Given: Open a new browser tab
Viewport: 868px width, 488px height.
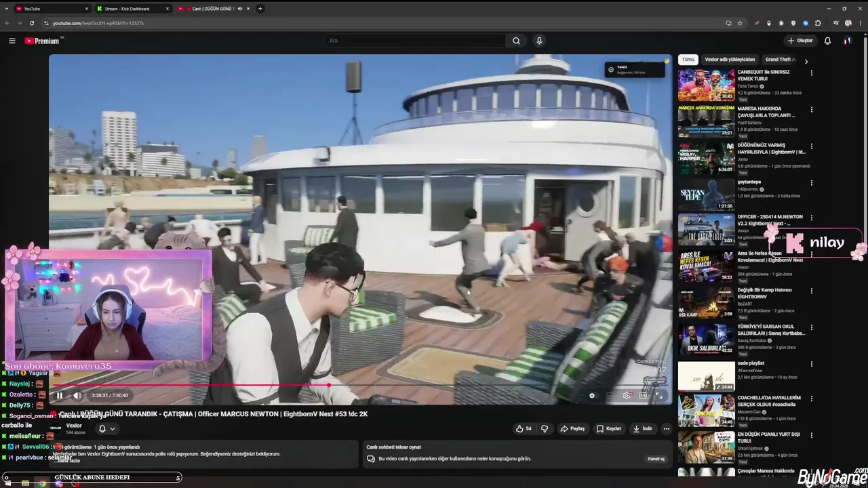Looking at the screenshot, I should coord(260,9).
